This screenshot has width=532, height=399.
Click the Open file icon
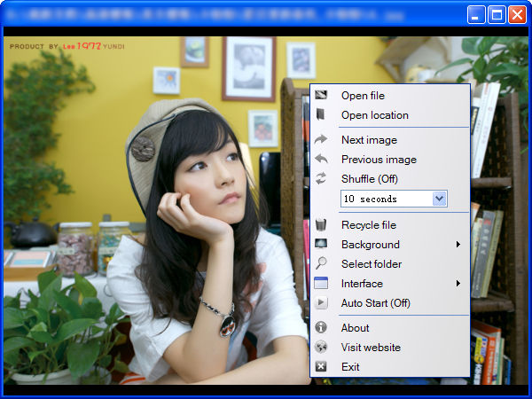pos(321,96)
